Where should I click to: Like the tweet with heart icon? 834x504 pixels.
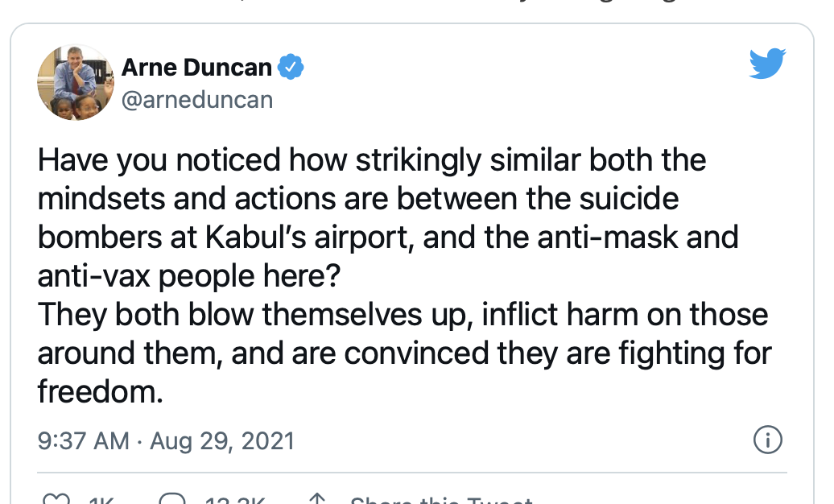56,499
